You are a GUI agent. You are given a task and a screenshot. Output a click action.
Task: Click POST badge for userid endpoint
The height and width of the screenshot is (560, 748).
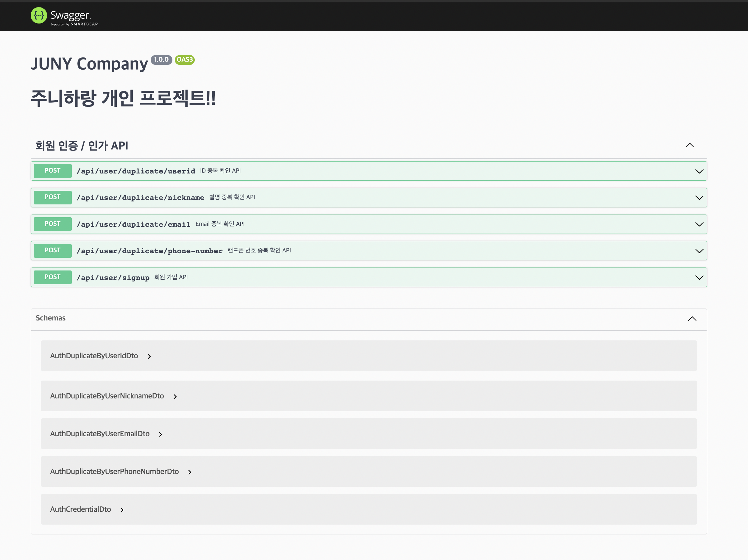coord(52,171)
